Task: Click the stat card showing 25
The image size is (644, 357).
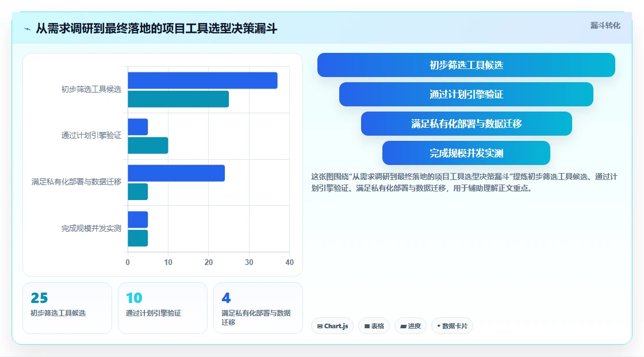Action: (x=67, y=308)
